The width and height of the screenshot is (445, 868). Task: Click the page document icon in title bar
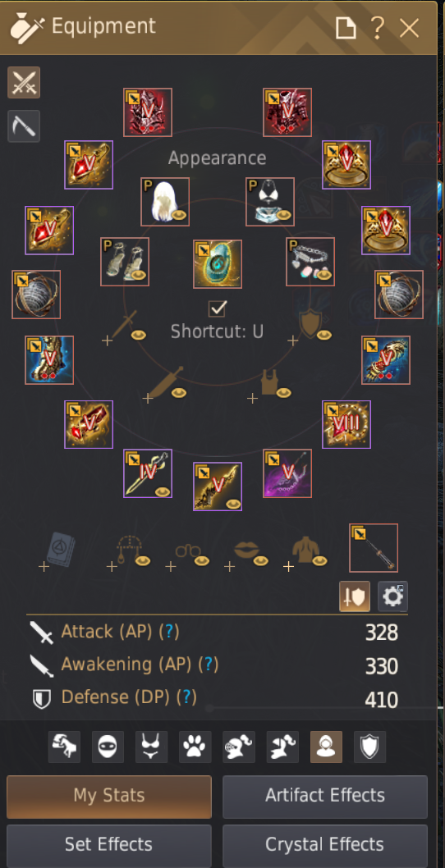(346, 28)
